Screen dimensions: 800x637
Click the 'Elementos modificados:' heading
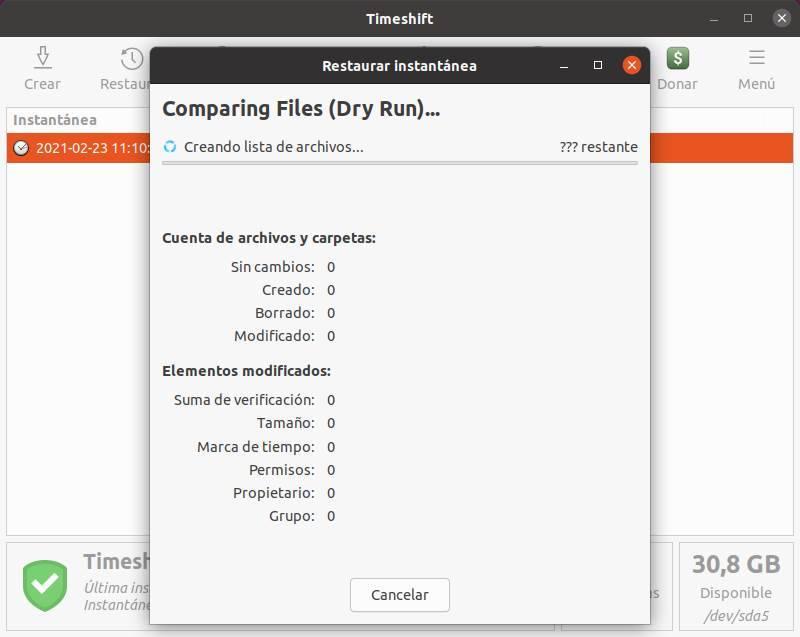coord(246,371)
